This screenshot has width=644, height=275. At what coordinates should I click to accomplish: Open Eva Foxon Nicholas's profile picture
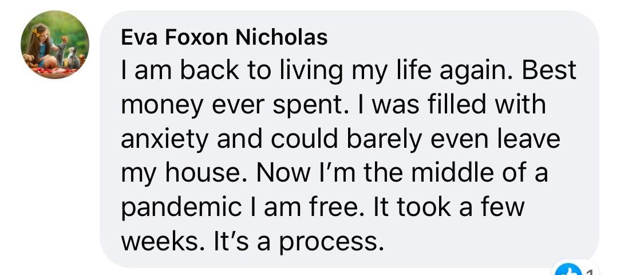click(54, 45)
